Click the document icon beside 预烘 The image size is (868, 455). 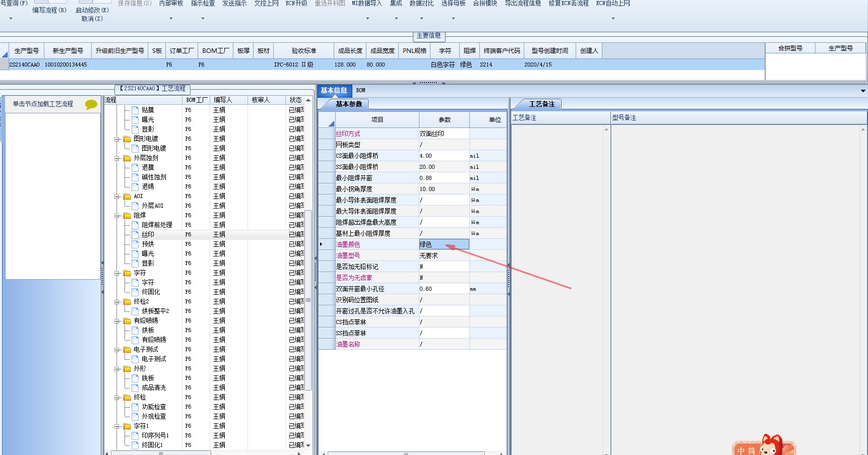click(x=135, y=244)
